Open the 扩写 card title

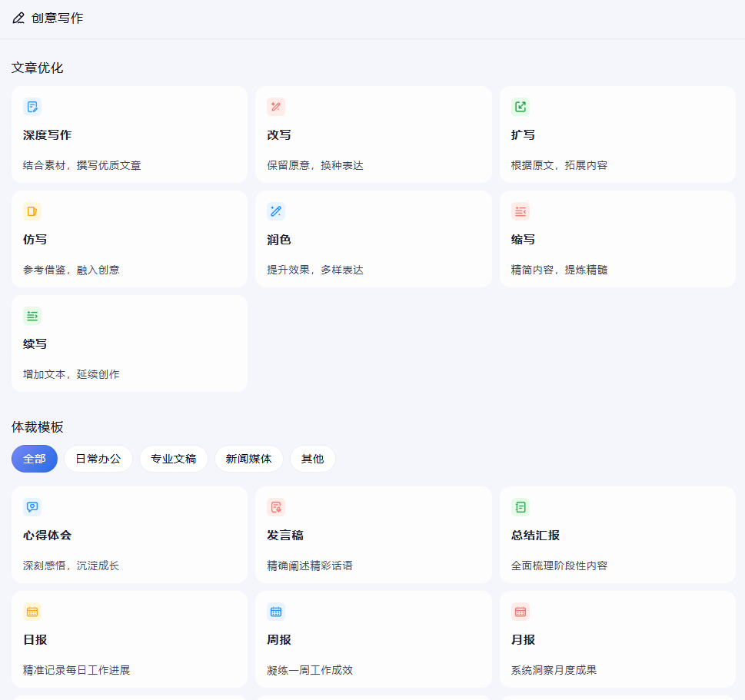tap(523, 135)
